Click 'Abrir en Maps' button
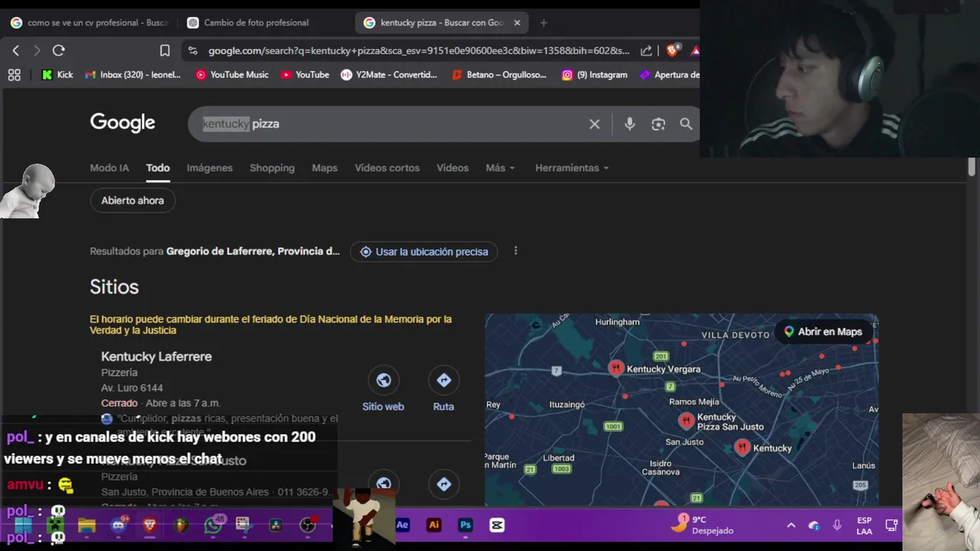This screenshot has height=551, width=980. tap(822, 332)
